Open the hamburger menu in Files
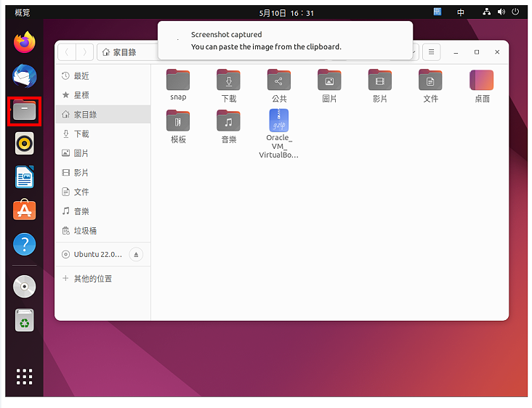Viewport: 532px width, 408px height. 431,52
